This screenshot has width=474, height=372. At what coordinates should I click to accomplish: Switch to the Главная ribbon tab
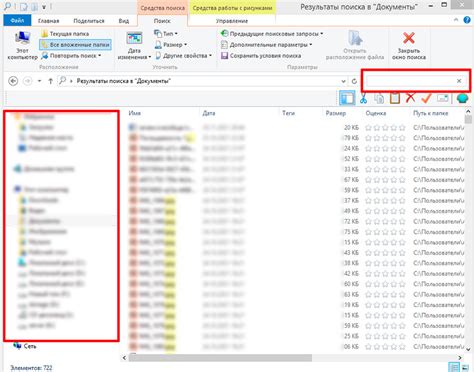(x=48, y=21)
